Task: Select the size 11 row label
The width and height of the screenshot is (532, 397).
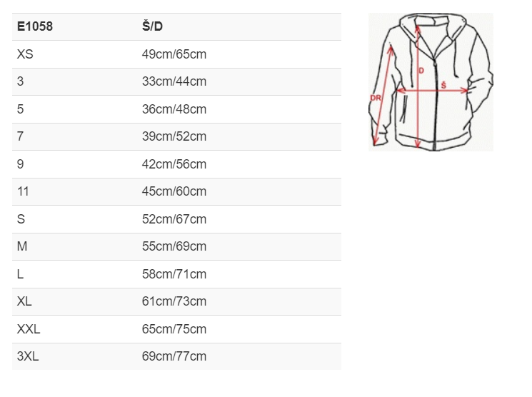Action: (23, 191)
